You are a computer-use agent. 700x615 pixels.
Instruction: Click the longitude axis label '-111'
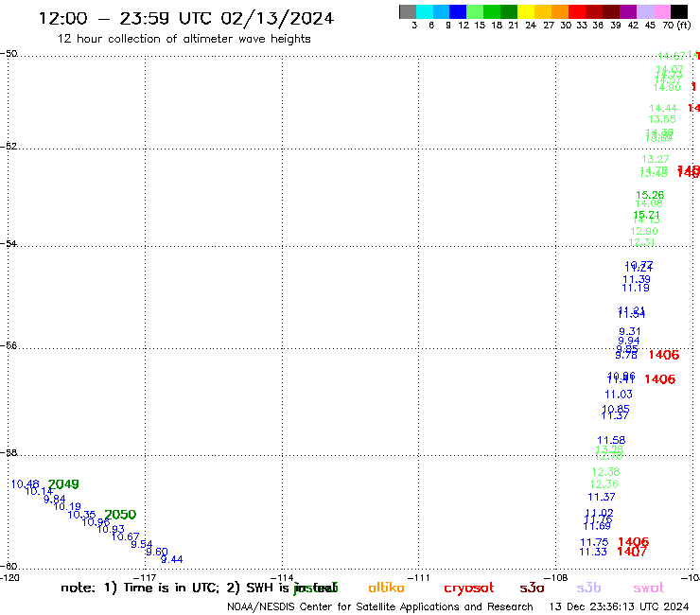pyautogui.click(x=419, y=578)
